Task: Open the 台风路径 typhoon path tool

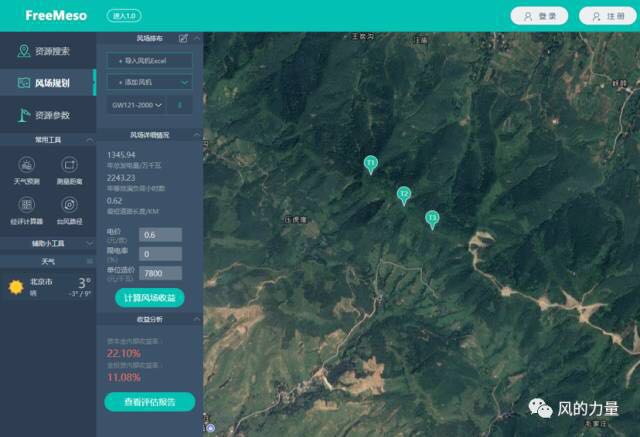Action: tap(69, 206)
